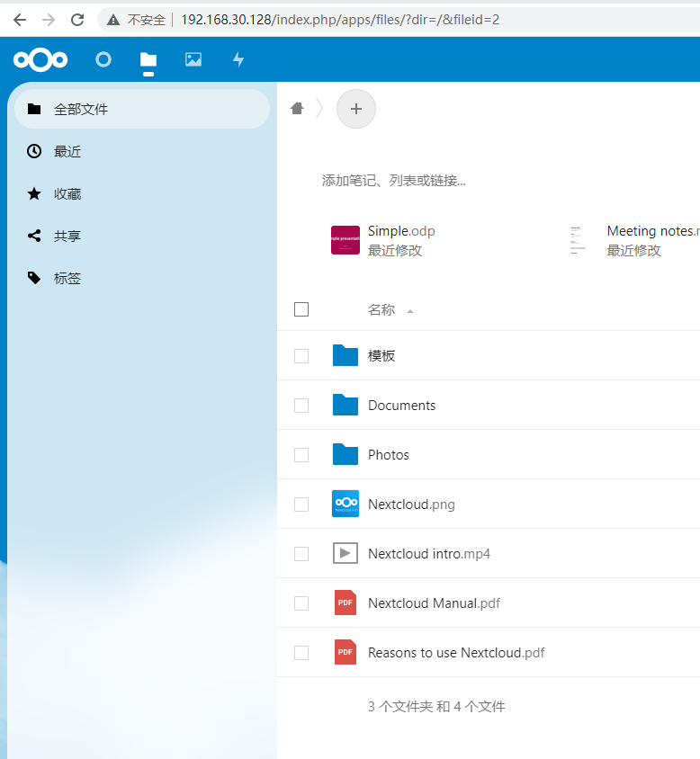
Task: Check the 模板 folder checkbox
Action: click(301, 356)
